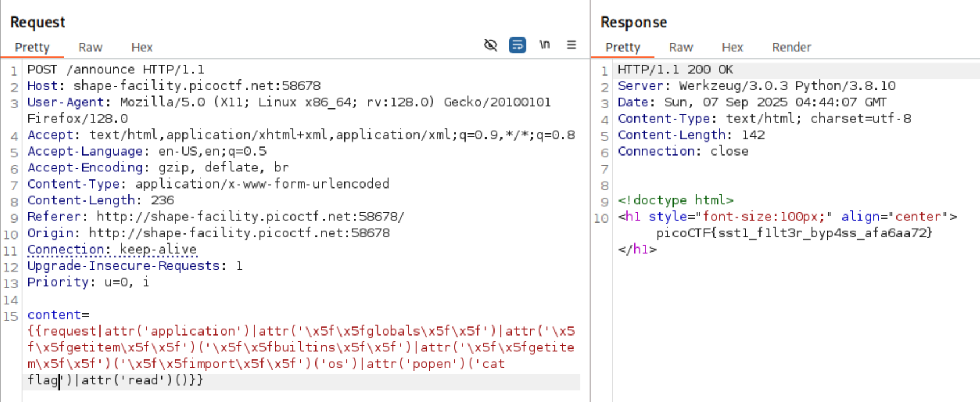Click the Content-Length: 236 request header
This screenshot has height=402, width=980.
tap(101, 200)
